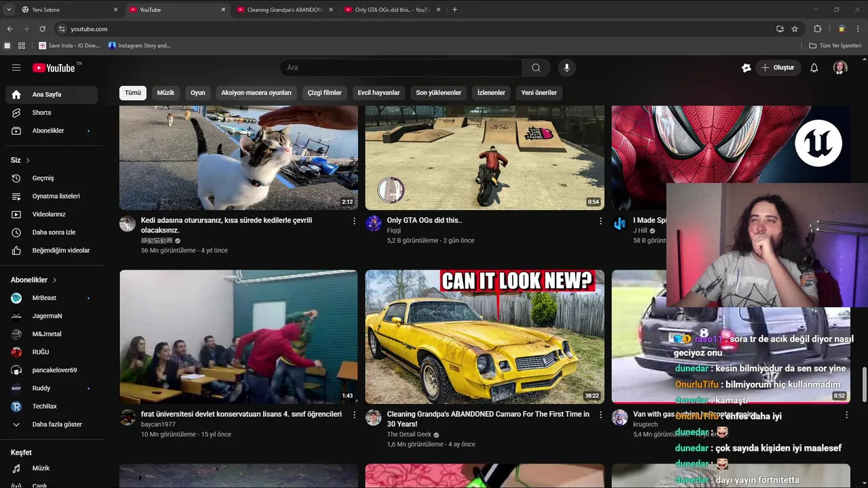The width and height of the screenshot is (868, 488).
Task: Open Daha sonra izle list
Action: pyautogui.click(x=52, y=232)
